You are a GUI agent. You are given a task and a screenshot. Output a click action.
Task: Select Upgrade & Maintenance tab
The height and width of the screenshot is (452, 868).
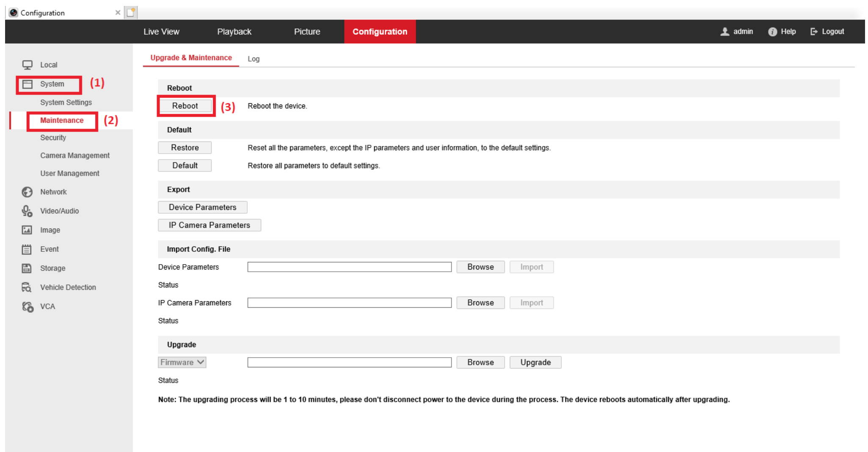(191, 58)
